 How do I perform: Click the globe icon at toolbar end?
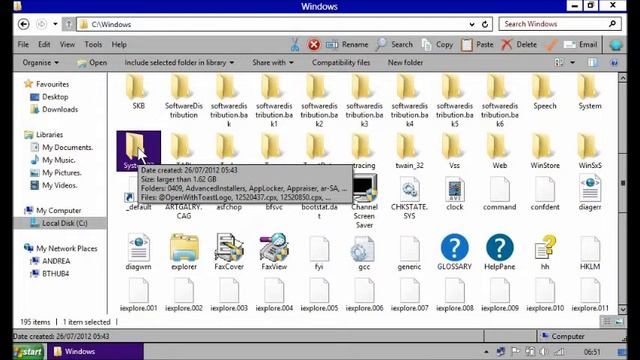616,45
